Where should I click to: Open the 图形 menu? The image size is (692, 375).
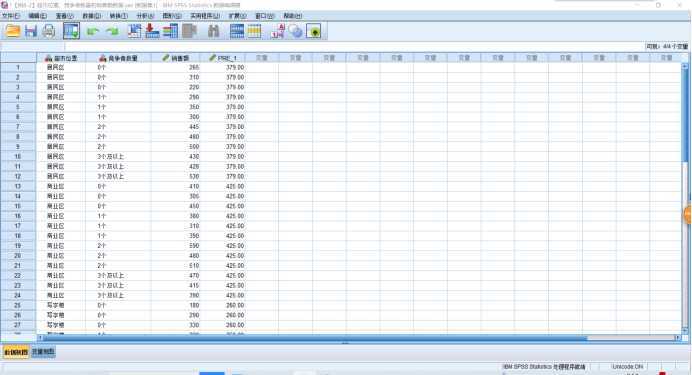[x=172, y=16]
